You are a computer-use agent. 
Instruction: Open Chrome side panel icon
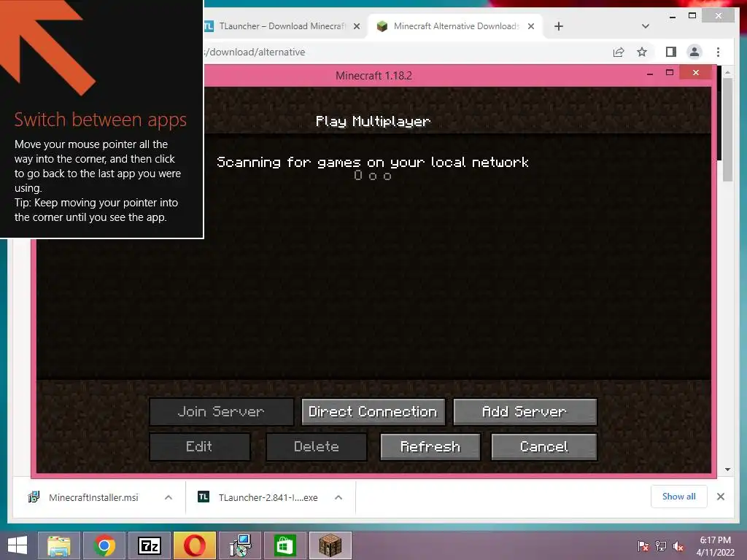coord(671,52)
